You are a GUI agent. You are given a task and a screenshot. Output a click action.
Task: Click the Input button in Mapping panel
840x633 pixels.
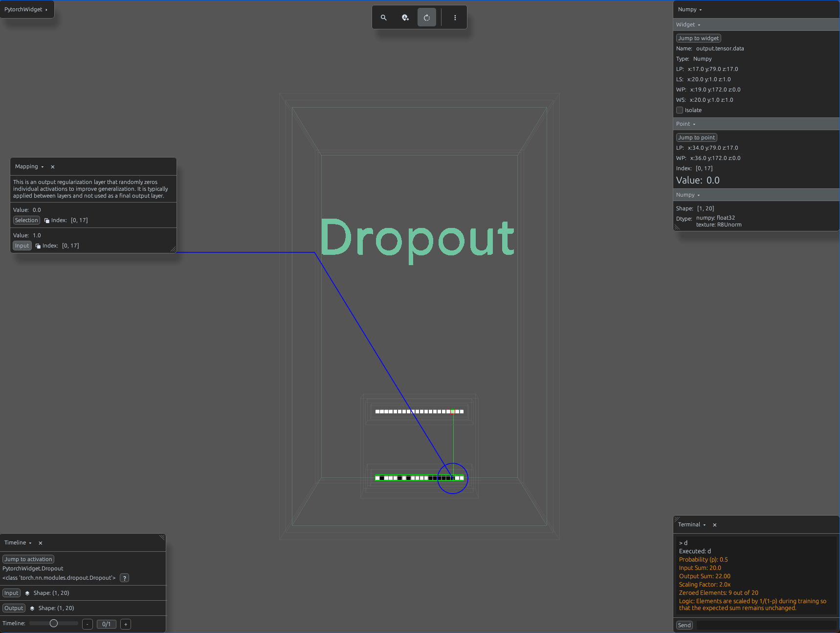(x=22, y=246)
